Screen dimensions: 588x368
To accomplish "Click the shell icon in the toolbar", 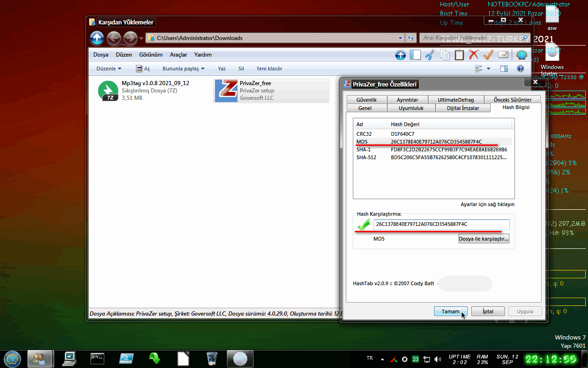I will [521, 55].
